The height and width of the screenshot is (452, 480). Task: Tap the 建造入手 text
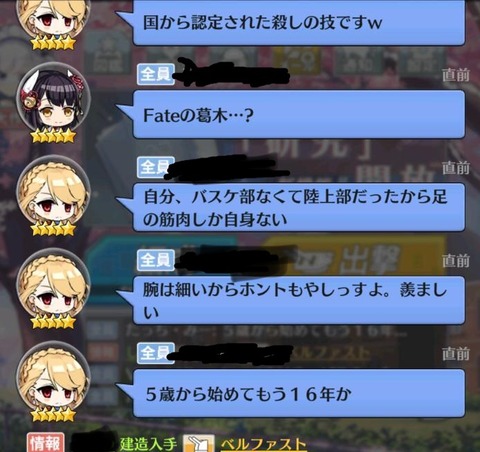pos(148,444)
